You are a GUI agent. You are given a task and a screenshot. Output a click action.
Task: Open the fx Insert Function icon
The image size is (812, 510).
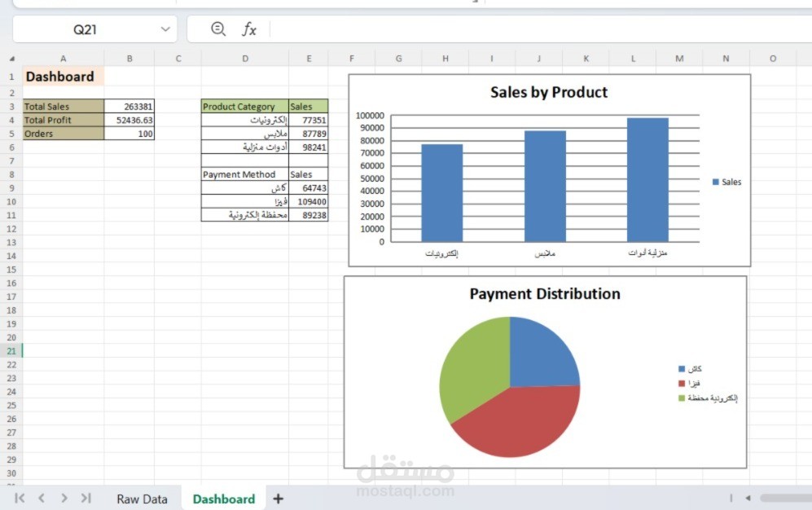pyautogui.click(x=249, y=29)
